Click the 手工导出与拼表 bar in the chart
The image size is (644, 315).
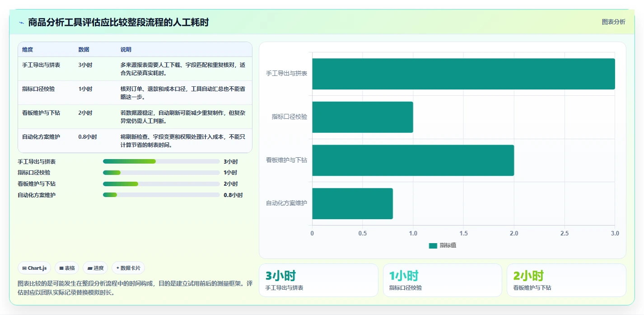point(463,74)
